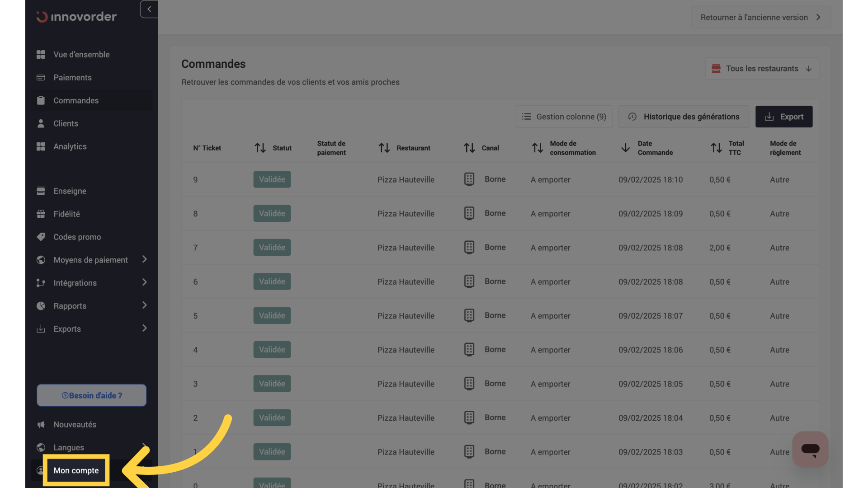Viewport: 868px width, 488px height.
Task: Sort by Mode de consommation arrows
Action: pos(538,148)
